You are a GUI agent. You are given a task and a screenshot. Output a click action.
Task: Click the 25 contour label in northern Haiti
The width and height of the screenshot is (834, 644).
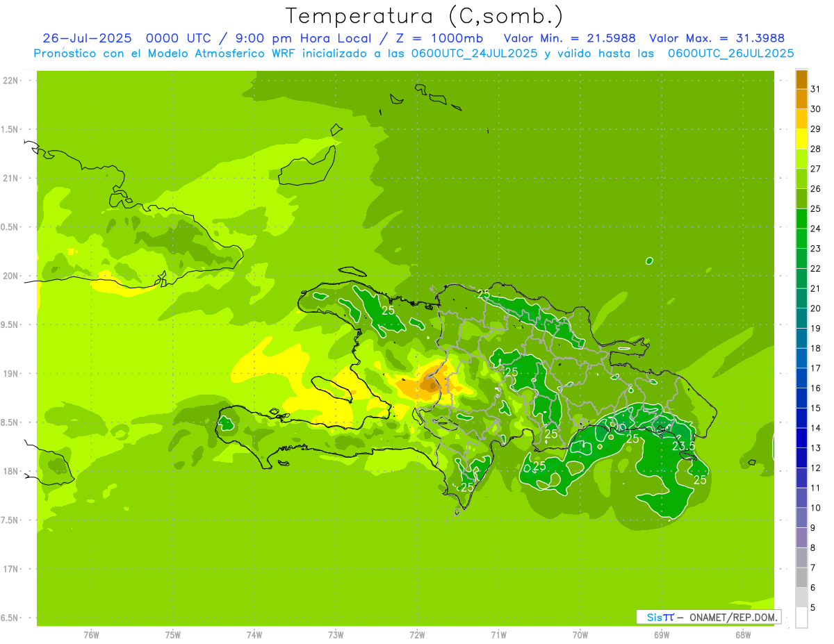tap(388, 311)
